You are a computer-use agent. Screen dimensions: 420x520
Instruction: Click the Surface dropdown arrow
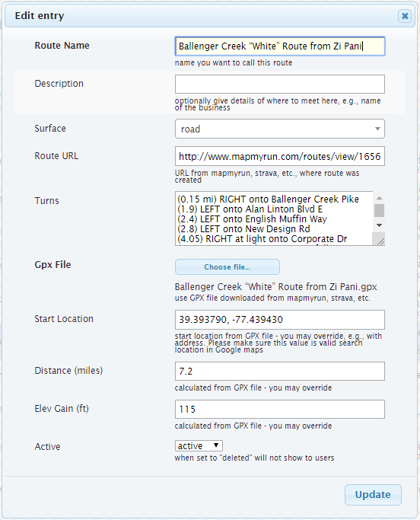pos(377,129)
